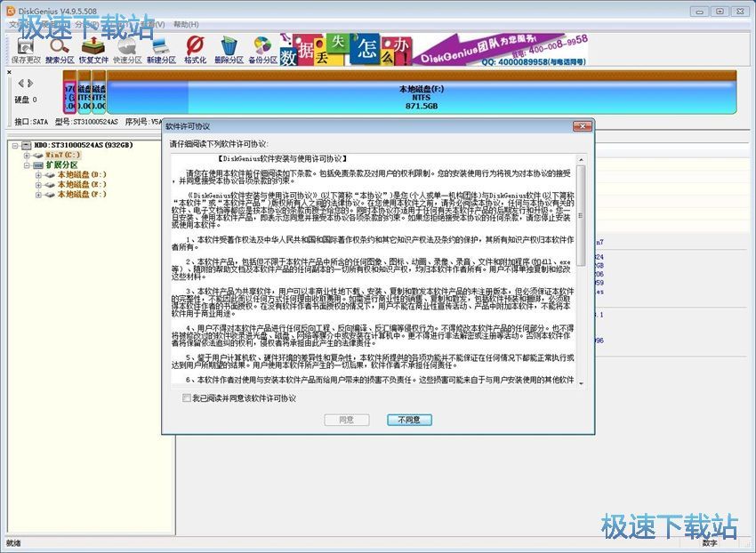Collapse the 扩展分区 tree node
This screenshot has height=553, width=756.
(27, 165)
